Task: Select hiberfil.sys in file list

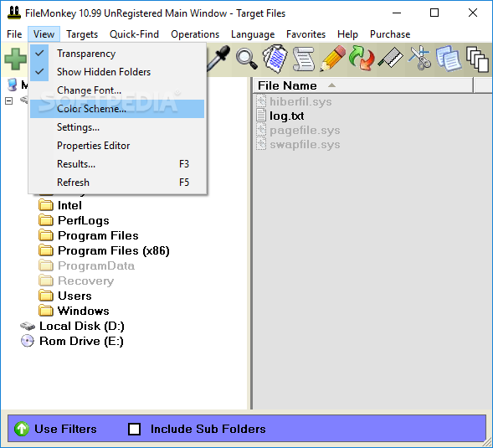Action: click(300, 101)
